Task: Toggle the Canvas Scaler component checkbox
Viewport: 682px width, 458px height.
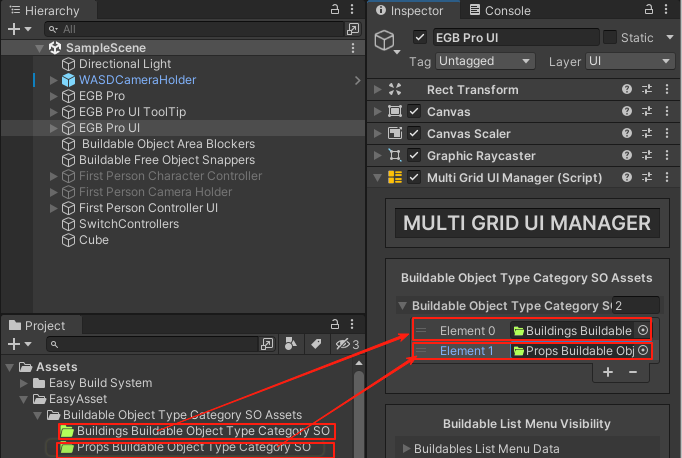Action: (x=414, y=133)
